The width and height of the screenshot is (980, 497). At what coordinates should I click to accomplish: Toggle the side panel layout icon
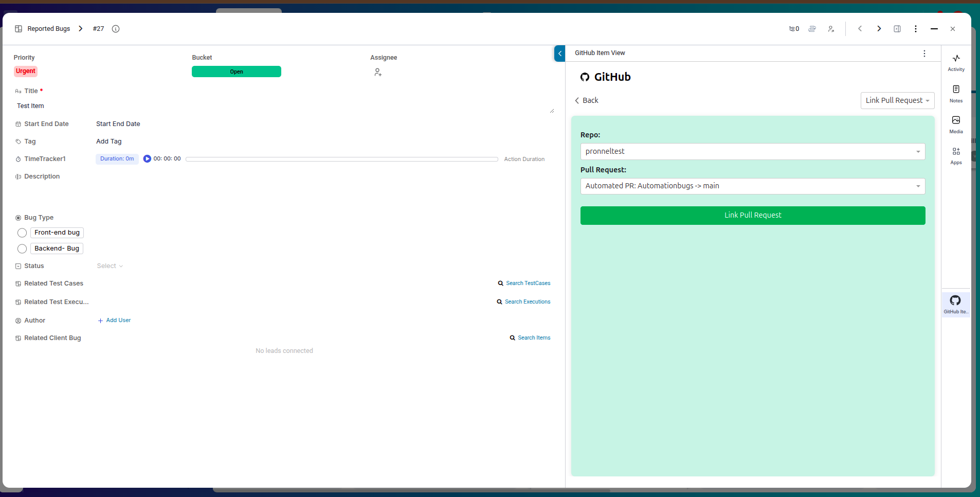(897, 29)
